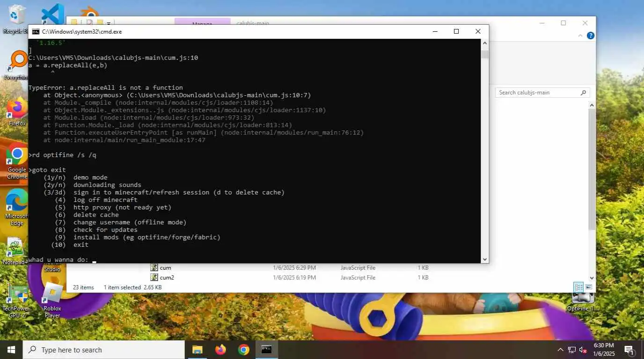The image size is (644, 359).
Task: Open the Recycle Bin desktop icon
Action: 16,19
